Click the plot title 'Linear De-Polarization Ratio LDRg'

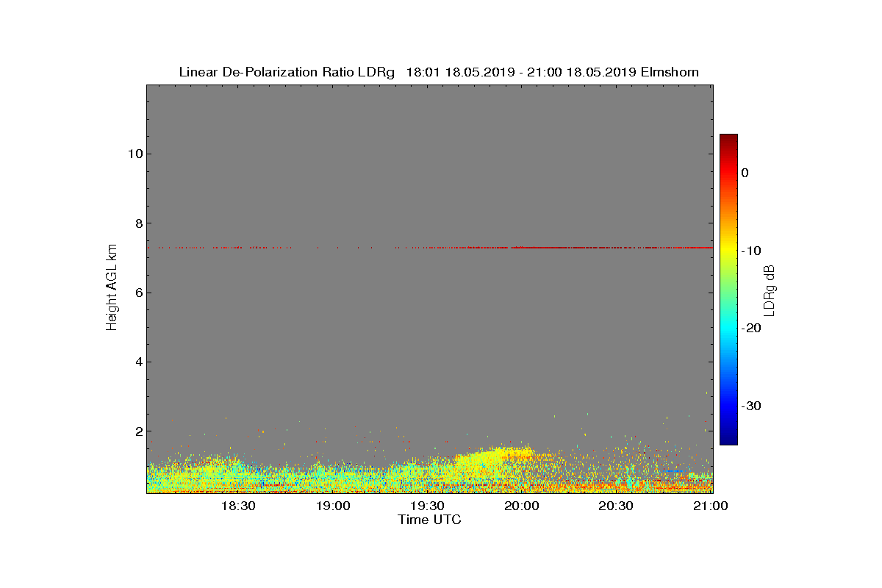tap(287, 72)
